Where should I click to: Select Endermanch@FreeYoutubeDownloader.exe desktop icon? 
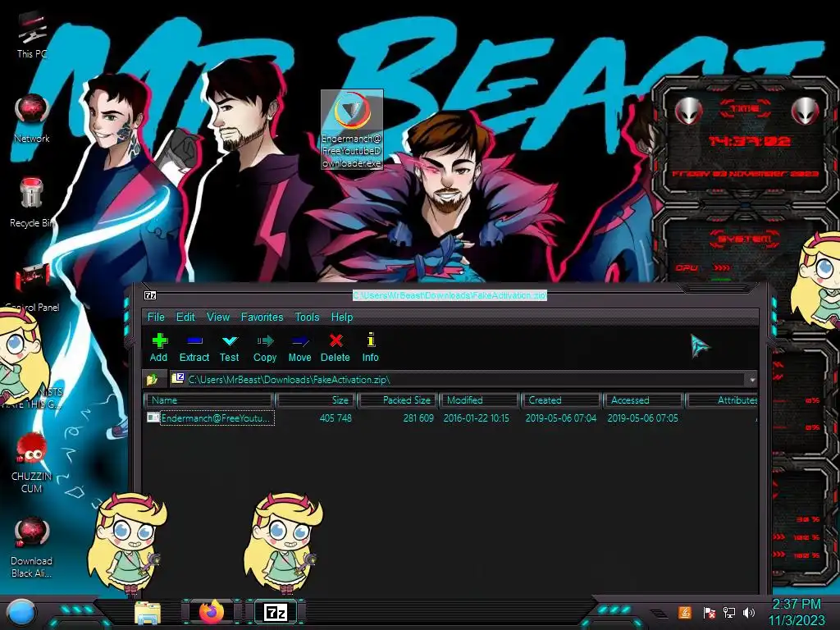(x=352, y=129)
